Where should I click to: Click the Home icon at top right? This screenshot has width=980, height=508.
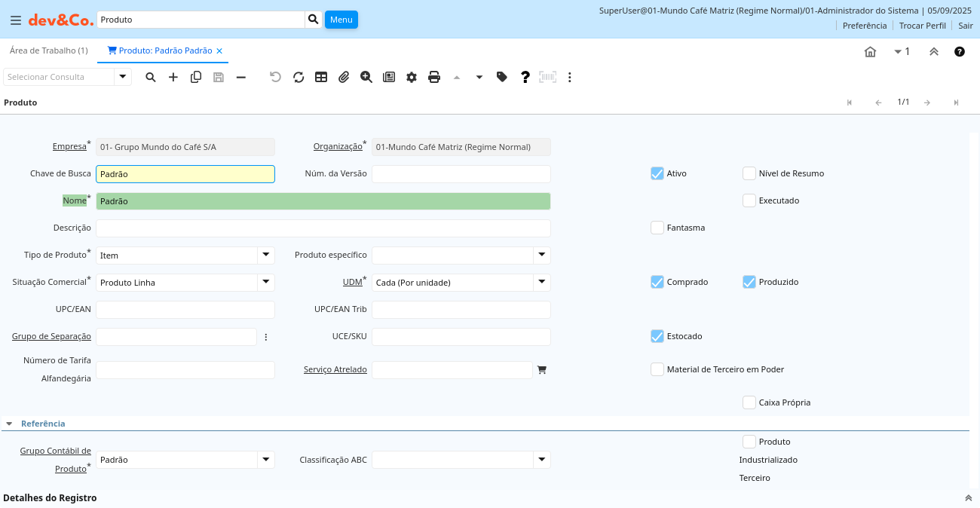(870, 51)
